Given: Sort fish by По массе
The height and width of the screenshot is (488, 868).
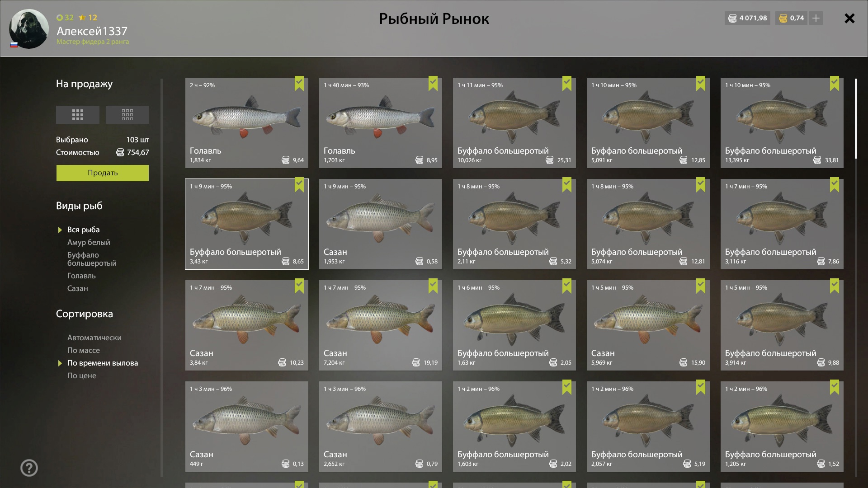Looking at the screenshot, I should [x=84, y=350].
